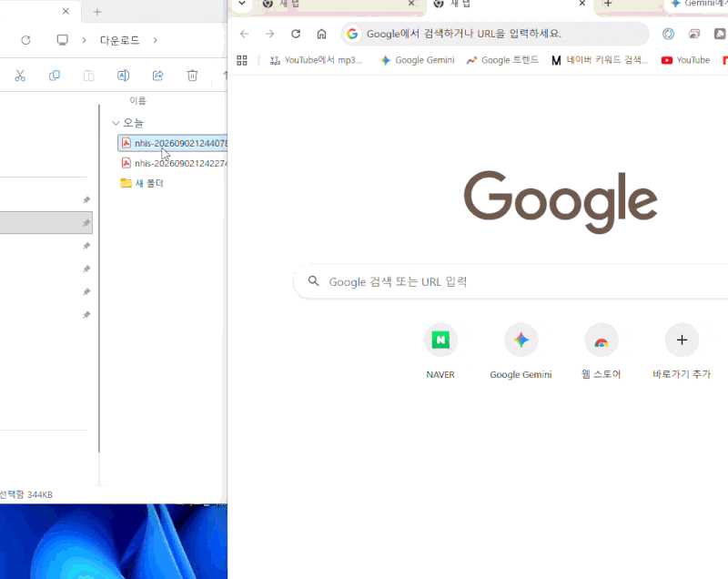The width and height of the screenshot is (728, 579).
Task: Click the 바로가기 추가 plus button
Action: point(682,340)
